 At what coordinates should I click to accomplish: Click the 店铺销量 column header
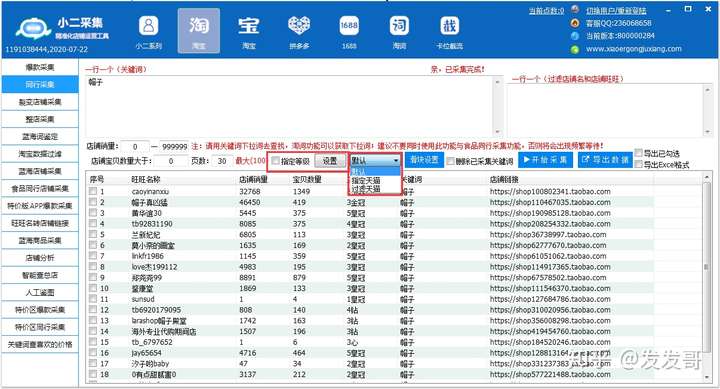point(253,179)
